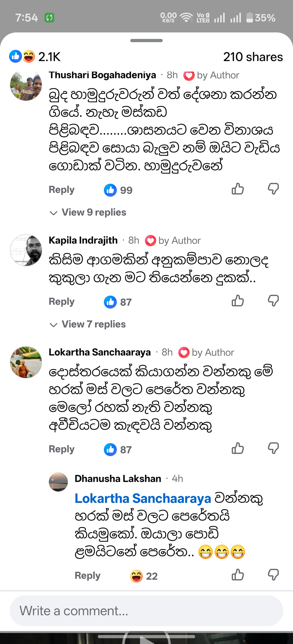The width and height of the screenshot is (293, 644).
Task: Open the 2.1K post reactions list
Action: 35,57
